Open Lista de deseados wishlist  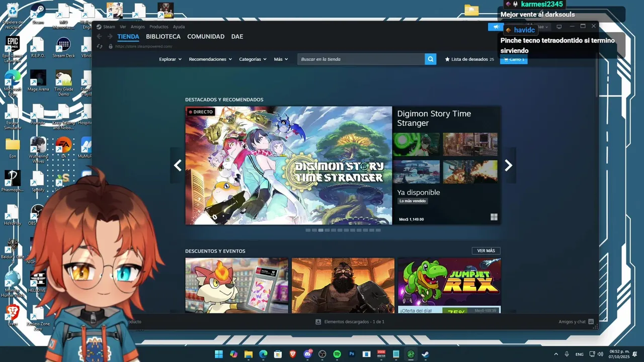[x=469, y=59]
